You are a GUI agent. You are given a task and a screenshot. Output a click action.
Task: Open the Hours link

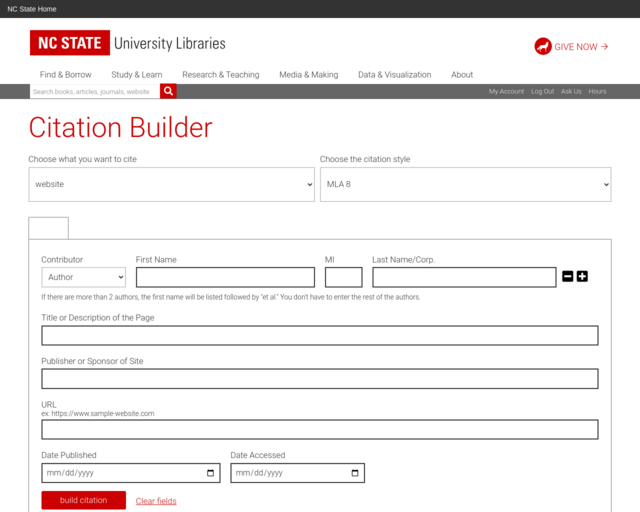click(x=597, y=91)
